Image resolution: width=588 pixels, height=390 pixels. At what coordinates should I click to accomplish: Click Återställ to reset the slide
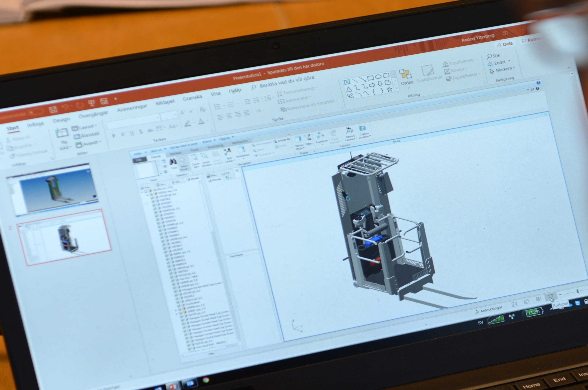86,135
